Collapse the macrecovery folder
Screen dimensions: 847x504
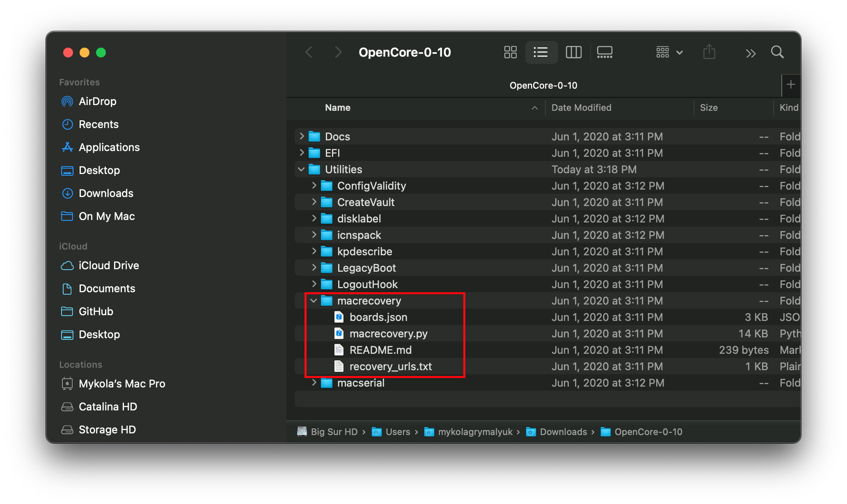point(314,301)
